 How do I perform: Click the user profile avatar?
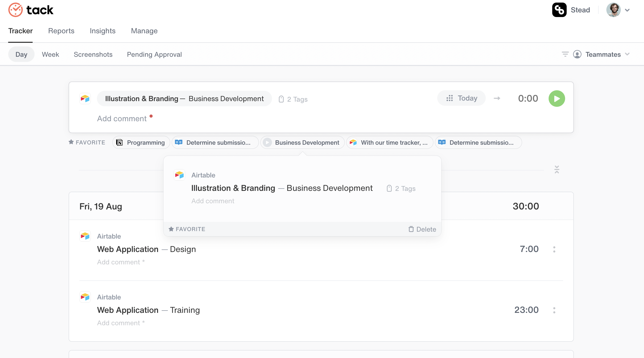[613, 10]
